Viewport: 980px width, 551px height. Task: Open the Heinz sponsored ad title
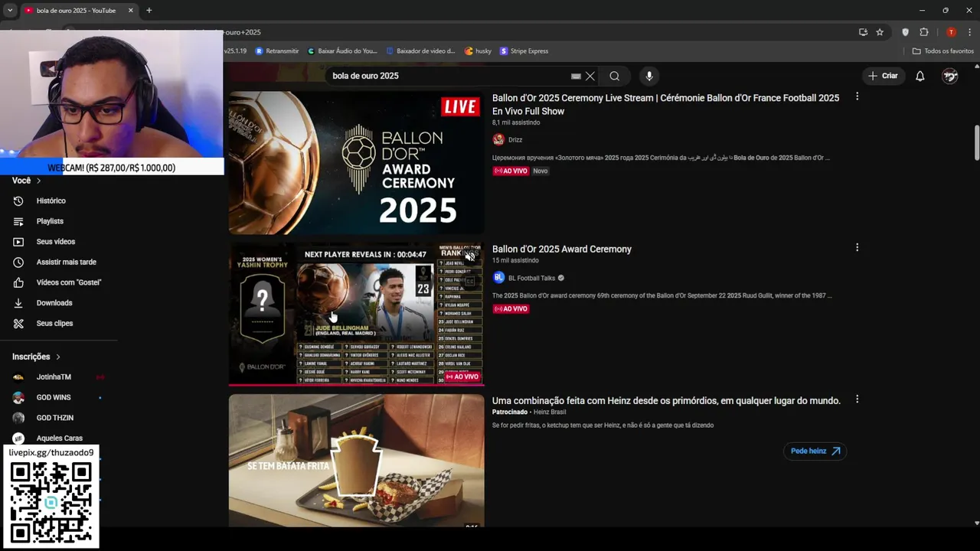coord(666,400)
